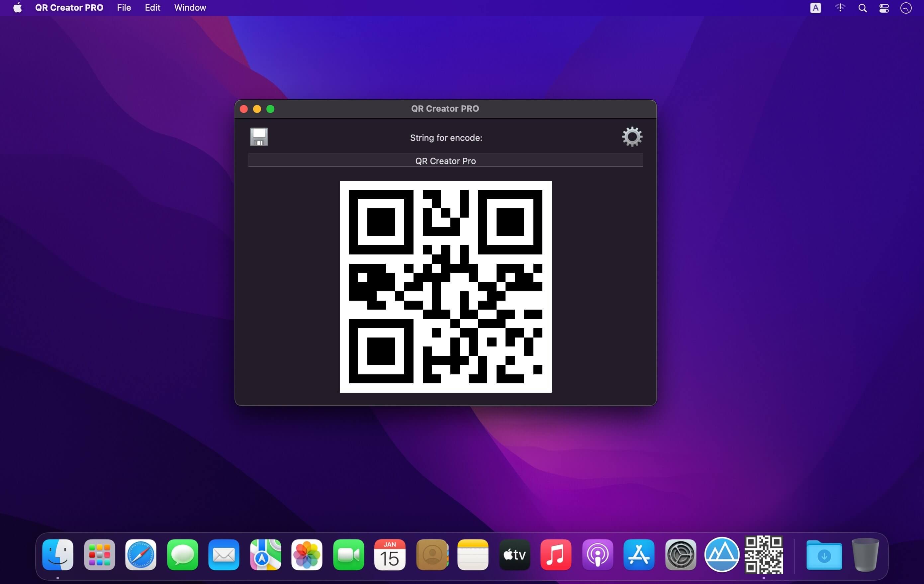Click the string for encode text field
924x584 pixels.
point(445,161)
